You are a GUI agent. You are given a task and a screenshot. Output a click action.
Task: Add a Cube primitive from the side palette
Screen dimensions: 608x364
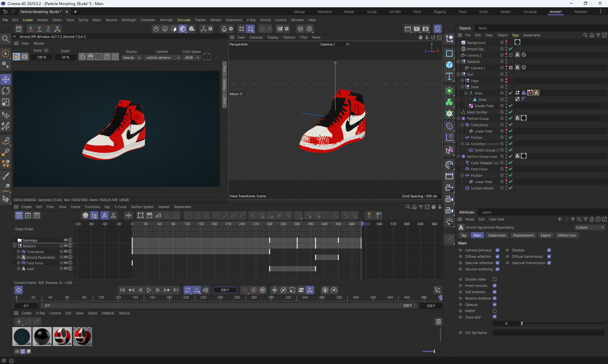449,65
